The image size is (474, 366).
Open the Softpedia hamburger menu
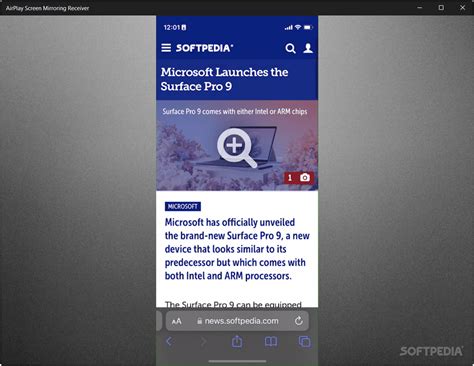[x=166, y=48]
